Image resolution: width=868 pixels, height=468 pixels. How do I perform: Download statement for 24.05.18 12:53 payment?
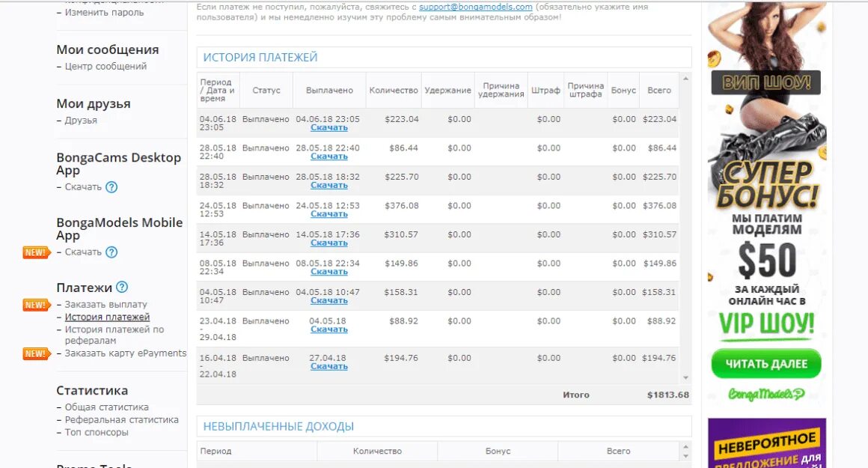(x=328, y=214)
